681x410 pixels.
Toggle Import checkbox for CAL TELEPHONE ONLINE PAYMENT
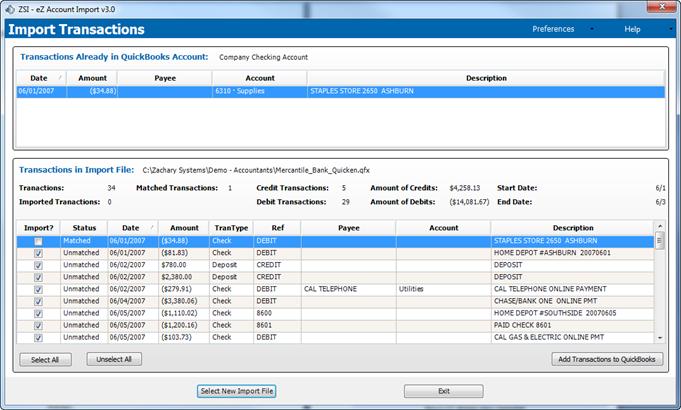[x=38, y=289]
